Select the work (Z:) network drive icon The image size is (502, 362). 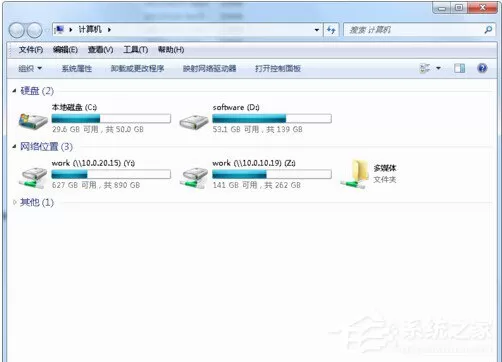click(194, 178)
